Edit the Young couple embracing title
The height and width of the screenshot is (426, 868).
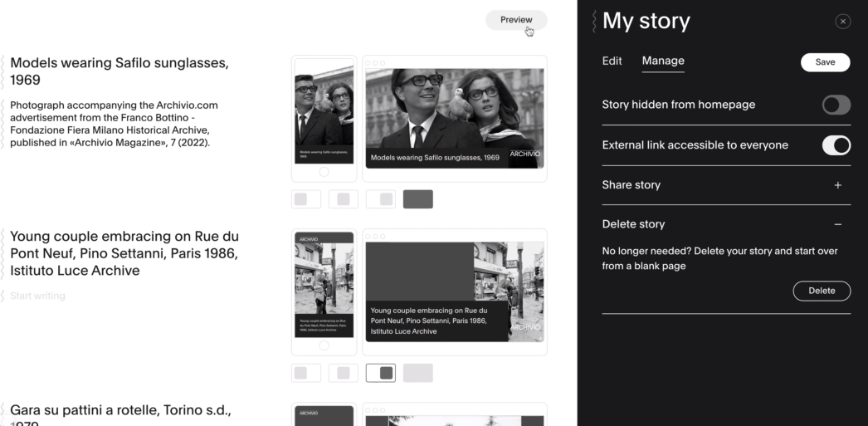pyautogui.click(x=124, y=254)
